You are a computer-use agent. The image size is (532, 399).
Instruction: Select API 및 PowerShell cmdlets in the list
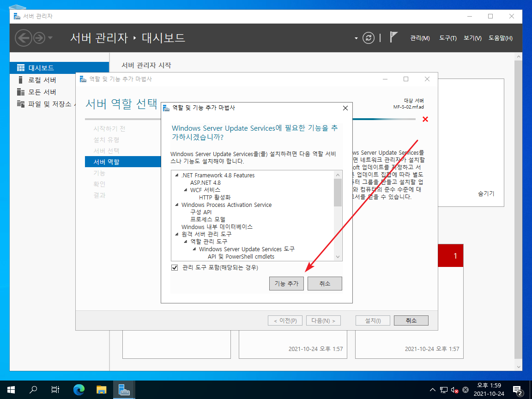click(x=241, y=256)
